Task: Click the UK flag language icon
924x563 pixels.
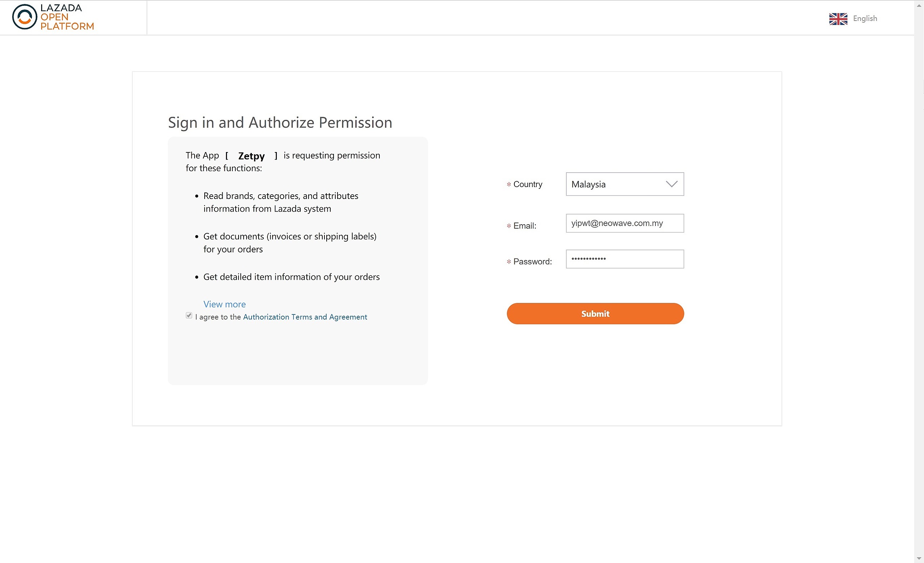Action: pyautogui.click(x=838, y=19)
